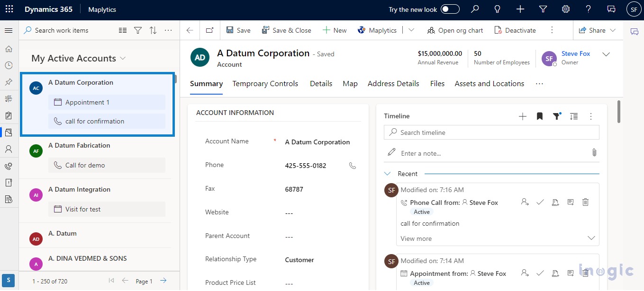Click Open org chart
The height and width of the screenshot is (291, 644).
tap(455, 30)
